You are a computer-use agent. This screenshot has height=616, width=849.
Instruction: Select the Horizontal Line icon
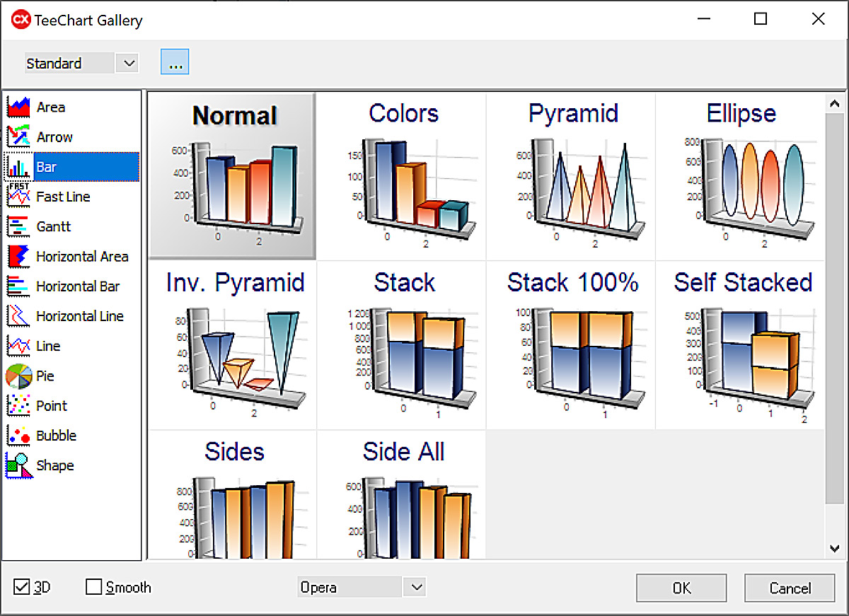click(x=18, y=316)
